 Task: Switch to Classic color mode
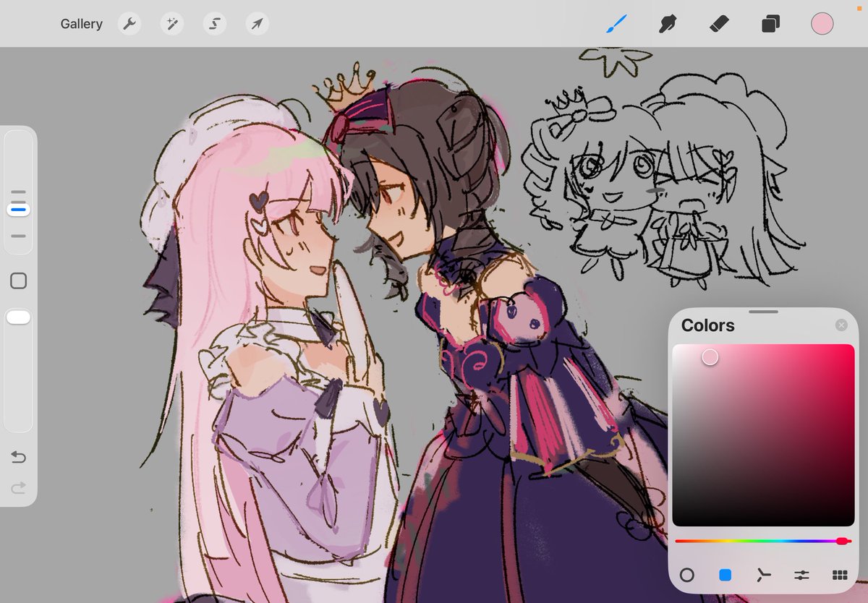pos(726,576)
